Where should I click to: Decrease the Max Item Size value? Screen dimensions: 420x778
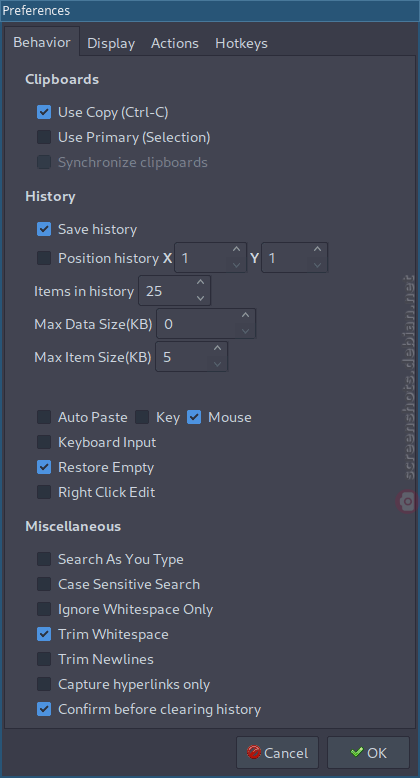217,364
